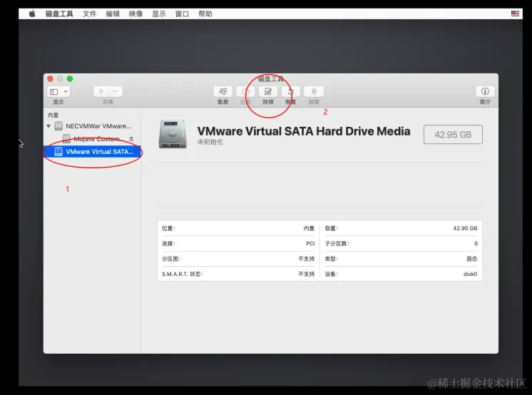This screenshot has width=532, height=395.
Task: Click the 子分区数 value 0
Action: pyautogui.click(x=476, y=244)
